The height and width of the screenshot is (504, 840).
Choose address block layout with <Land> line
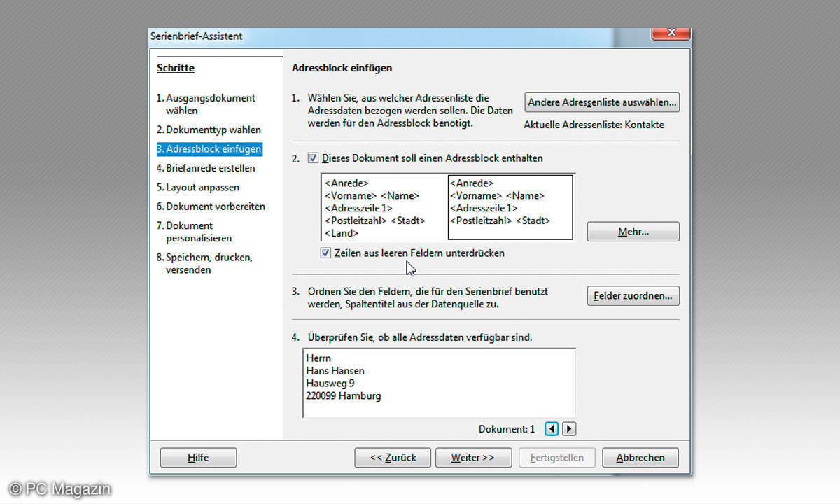pyautogui.click(x=384, y=208)
